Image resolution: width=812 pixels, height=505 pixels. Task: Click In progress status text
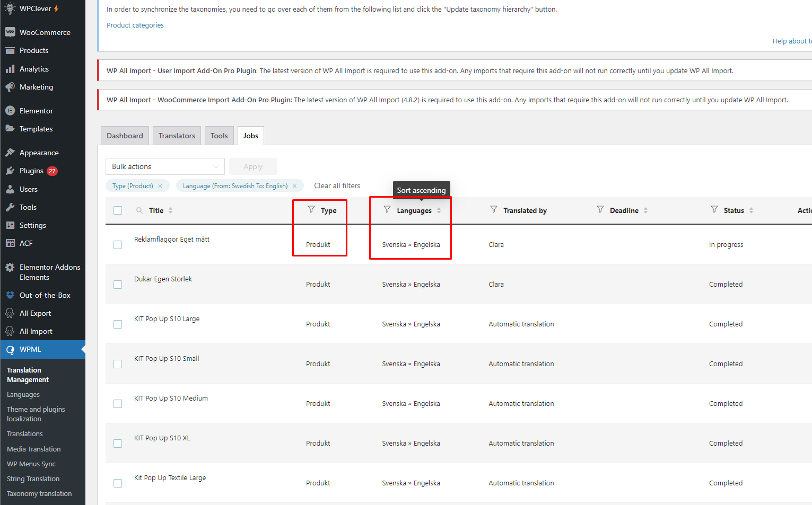[x=726, y=244]
